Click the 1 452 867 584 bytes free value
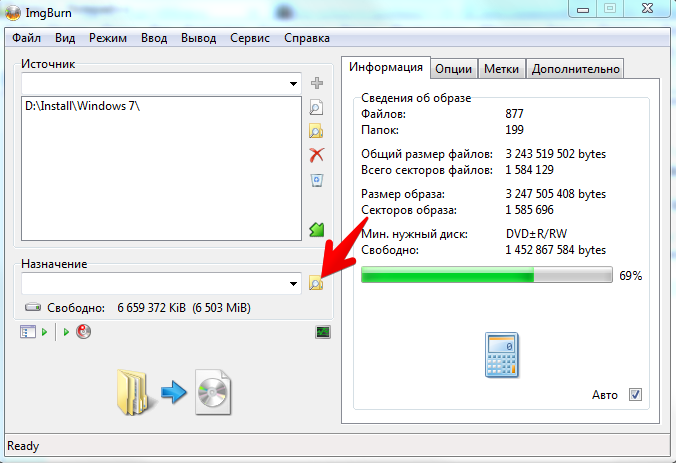Screen dimensions: 676x463 [555, 250]
